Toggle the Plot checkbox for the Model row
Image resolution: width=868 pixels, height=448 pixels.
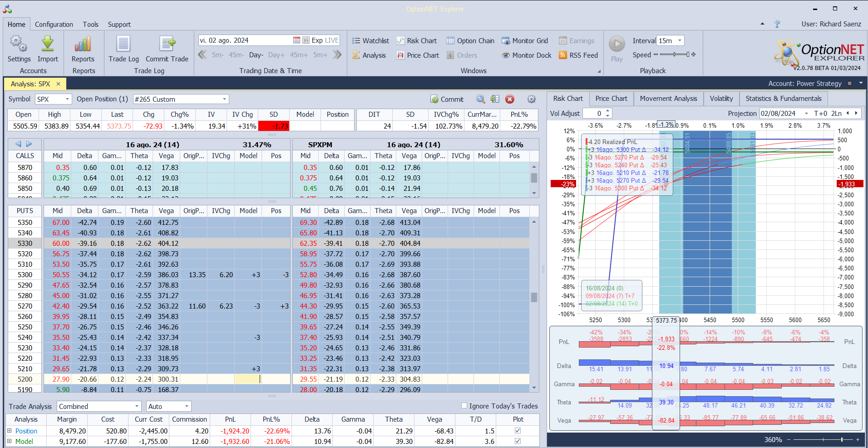click(x=518, y=441)
